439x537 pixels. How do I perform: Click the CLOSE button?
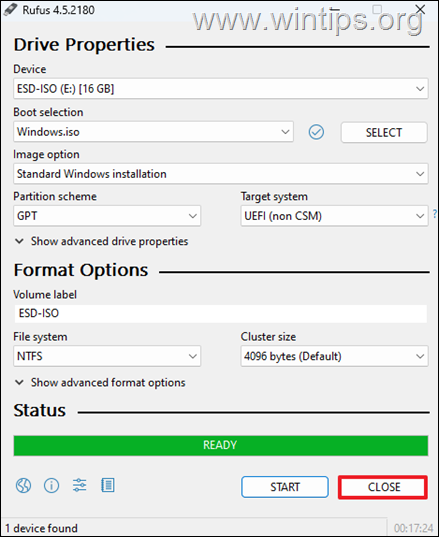383,487
